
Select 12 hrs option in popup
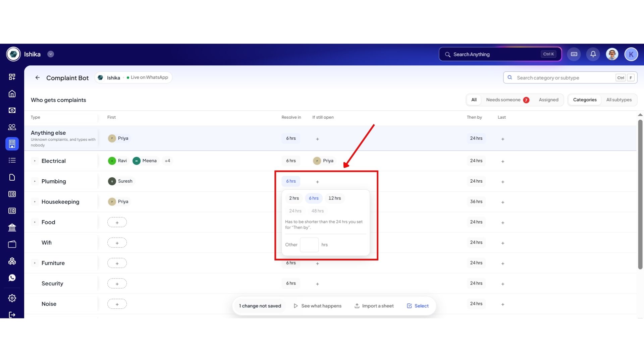click(334, 198)
